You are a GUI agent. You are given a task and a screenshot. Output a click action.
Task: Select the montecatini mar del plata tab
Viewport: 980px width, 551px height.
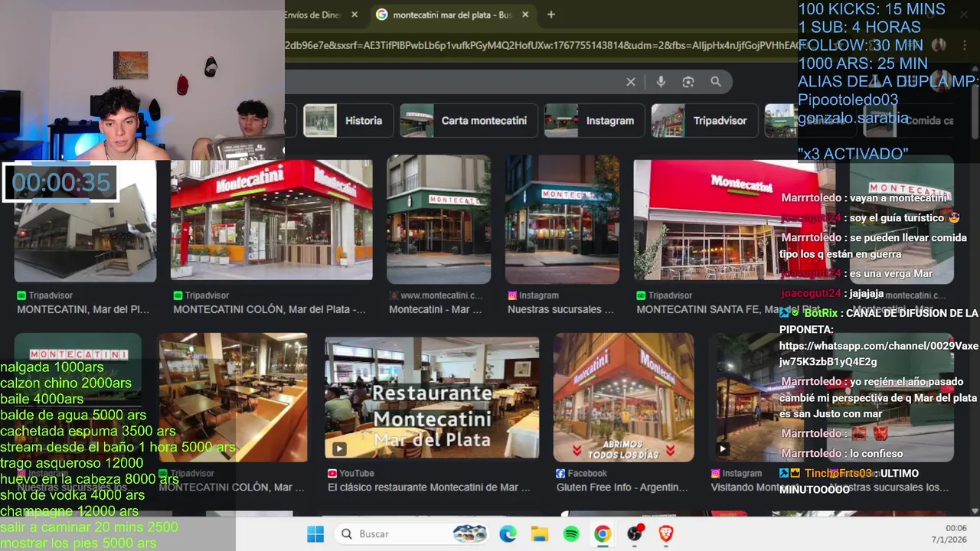(452, 15)
